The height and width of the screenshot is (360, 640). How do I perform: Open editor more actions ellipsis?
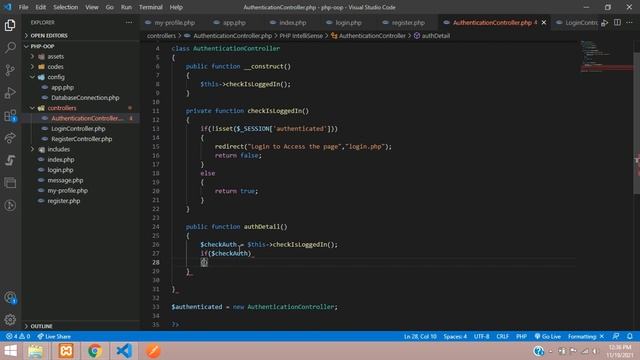point(629,23)
